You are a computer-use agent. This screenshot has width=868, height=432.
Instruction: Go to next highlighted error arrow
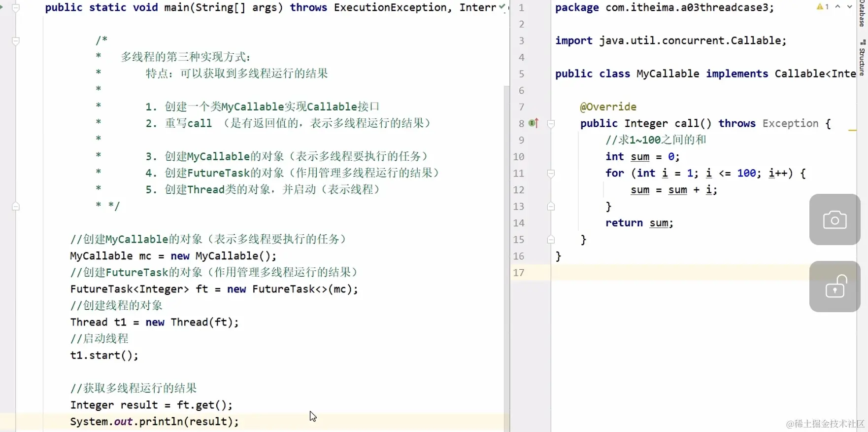pyautogui.click(x=849, y=7)
